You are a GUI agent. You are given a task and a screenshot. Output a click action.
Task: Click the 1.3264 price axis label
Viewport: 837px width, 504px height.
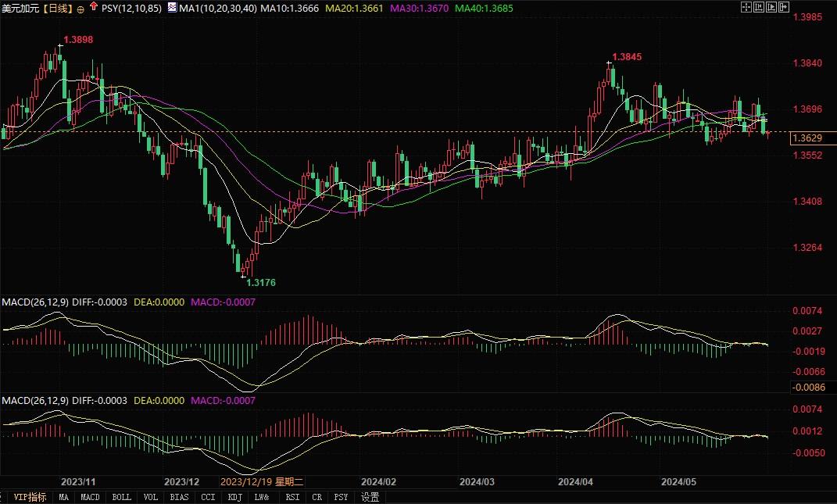point(807,248)
